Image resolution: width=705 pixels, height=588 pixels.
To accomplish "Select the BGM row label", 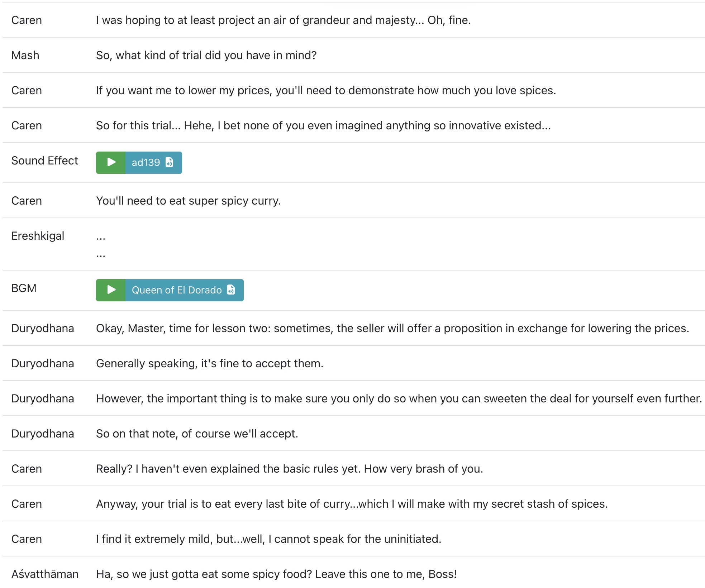I will tap(24, 288).
